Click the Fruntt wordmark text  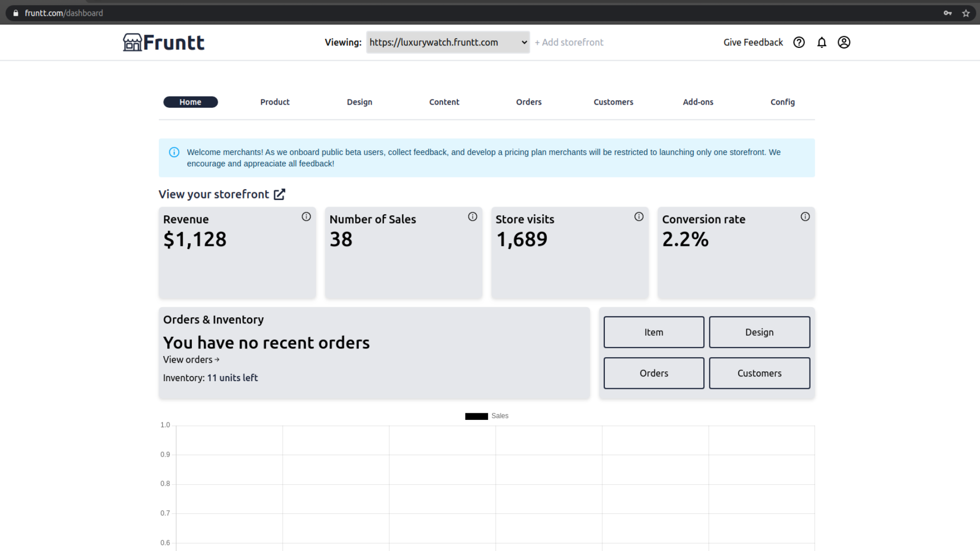pos(174,42)
